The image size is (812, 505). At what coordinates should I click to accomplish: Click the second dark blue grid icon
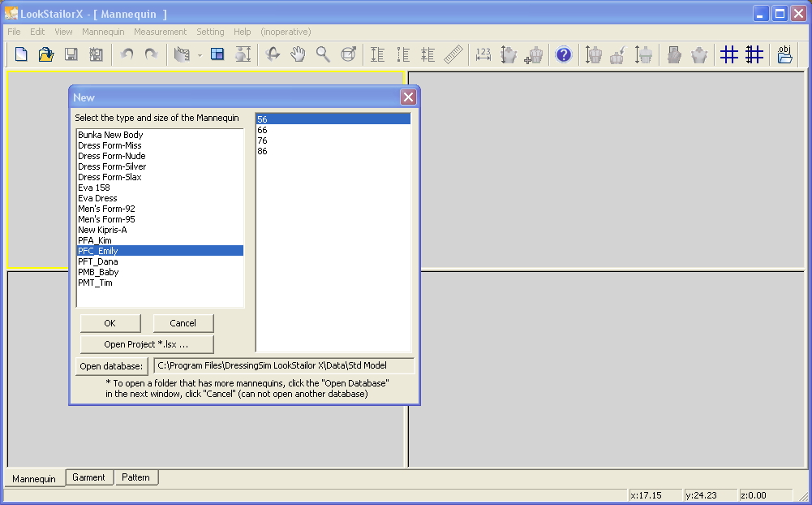754,54
